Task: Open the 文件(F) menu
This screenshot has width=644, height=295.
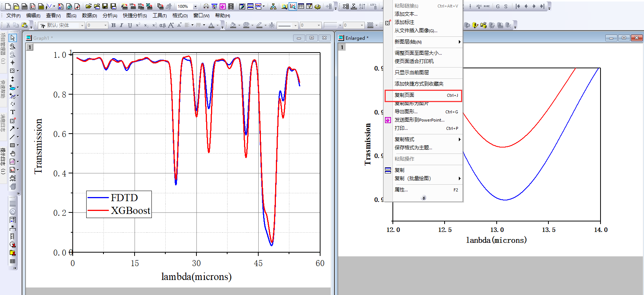Action: coord(13,15)
